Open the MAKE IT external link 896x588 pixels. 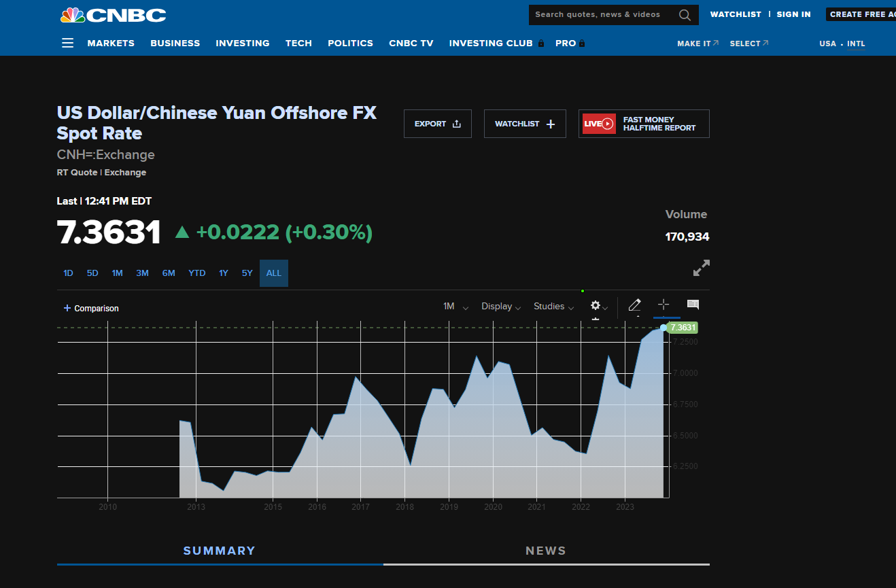pos(697,43)
